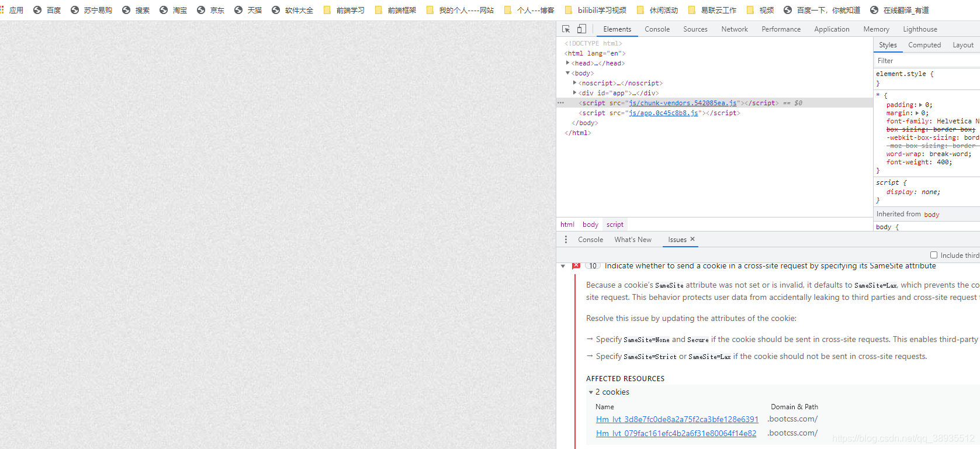
Task: Open the 休闲活动 bookmark folder
Action: coord(657,10)
